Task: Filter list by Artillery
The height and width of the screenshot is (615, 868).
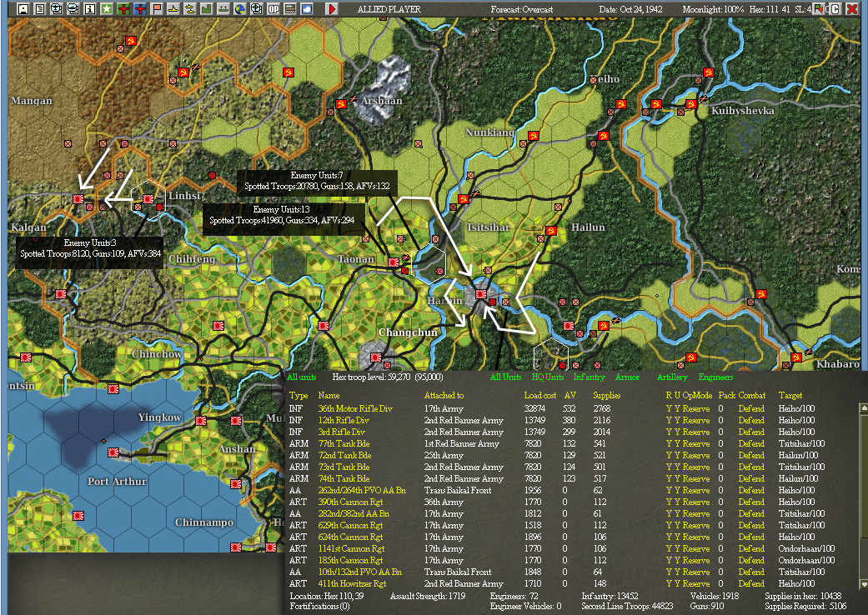Action: [x=672, y=377]
